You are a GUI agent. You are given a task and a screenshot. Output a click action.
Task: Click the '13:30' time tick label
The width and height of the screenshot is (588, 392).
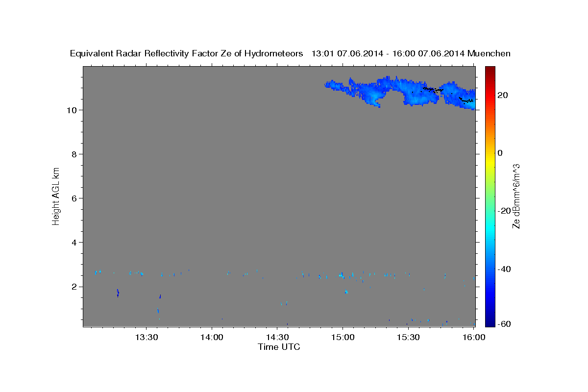click(x=147, y=337)
